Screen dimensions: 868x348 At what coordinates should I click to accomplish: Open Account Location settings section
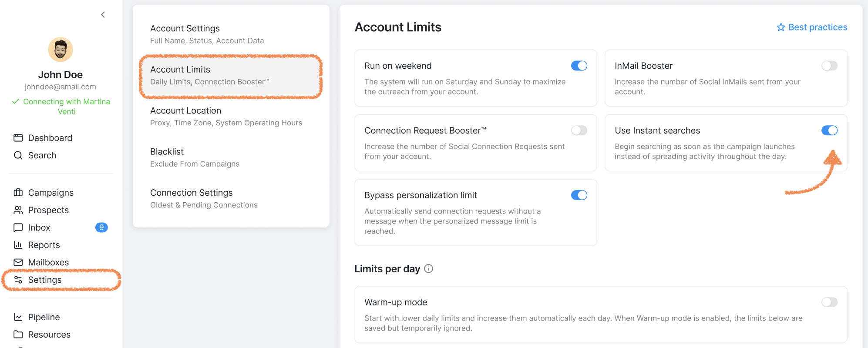pos(231,117)
